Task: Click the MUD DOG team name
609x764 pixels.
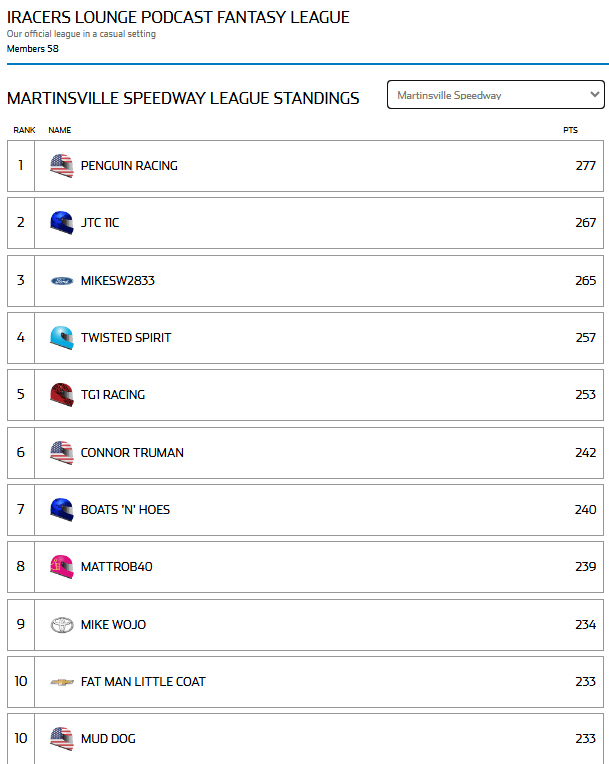Action: coord(108,739)
